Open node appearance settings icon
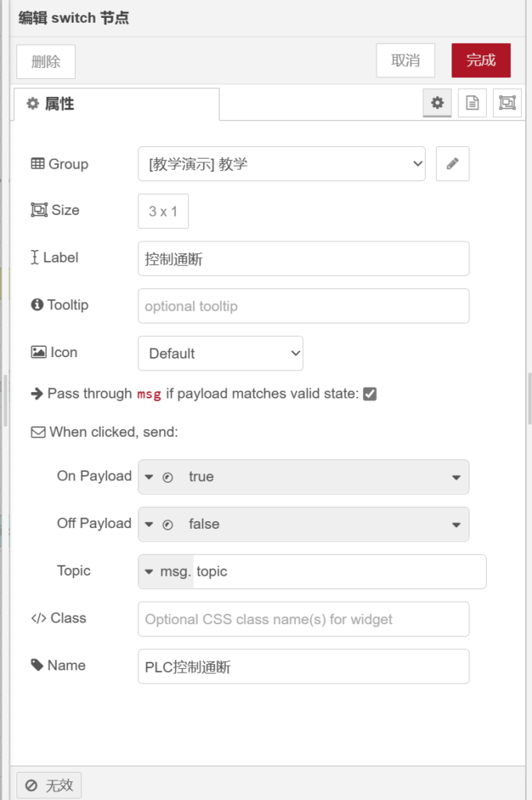 pos(507,103)
